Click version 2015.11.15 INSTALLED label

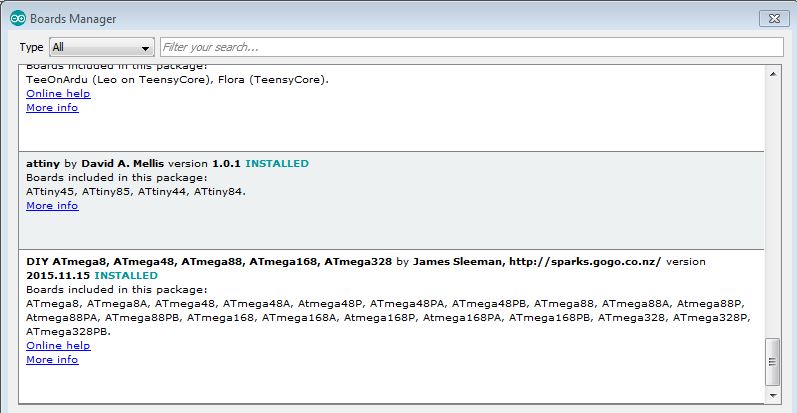pyautogui.click(x=92, y=275)
